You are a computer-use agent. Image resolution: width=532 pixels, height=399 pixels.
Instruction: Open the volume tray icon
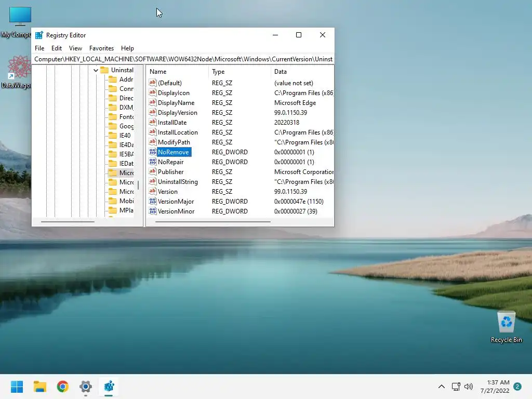coord(469,387)
